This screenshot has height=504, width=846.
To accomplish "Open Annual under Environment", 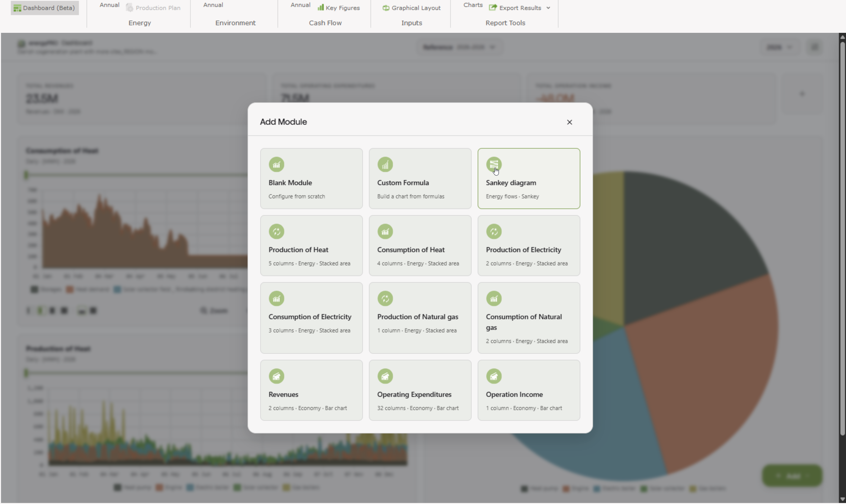I will point(213,5).
